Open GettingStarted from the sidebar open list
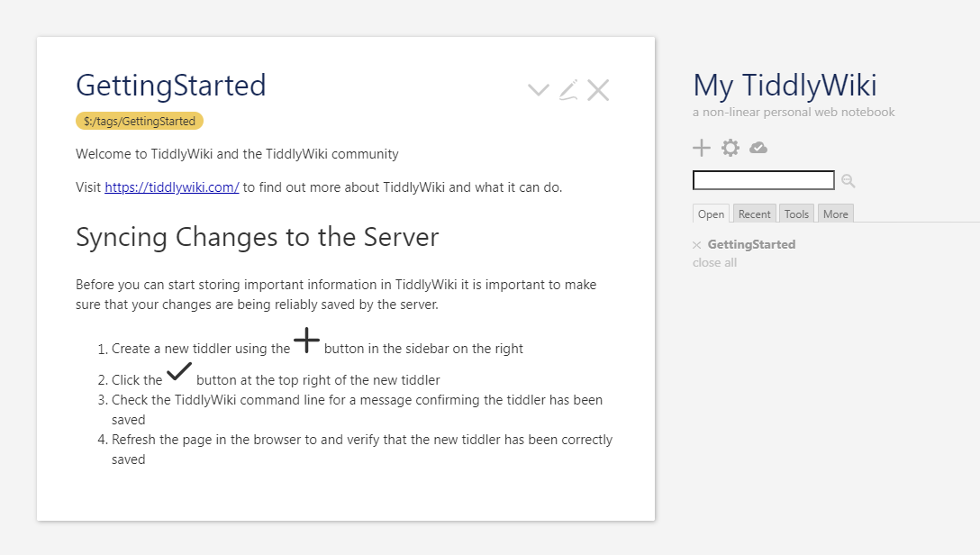This screenshot has height=555, width=980. (x=751, y=244)
